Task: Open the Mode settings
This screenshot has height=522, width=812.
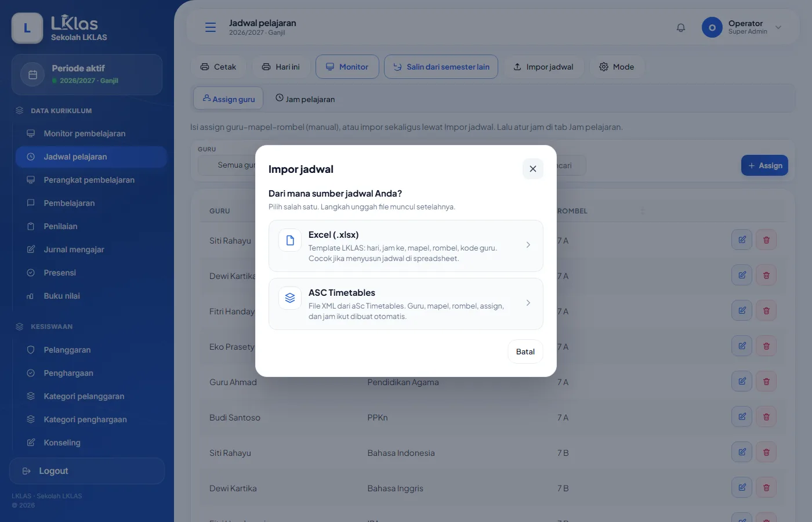Action: click(617, 67)
